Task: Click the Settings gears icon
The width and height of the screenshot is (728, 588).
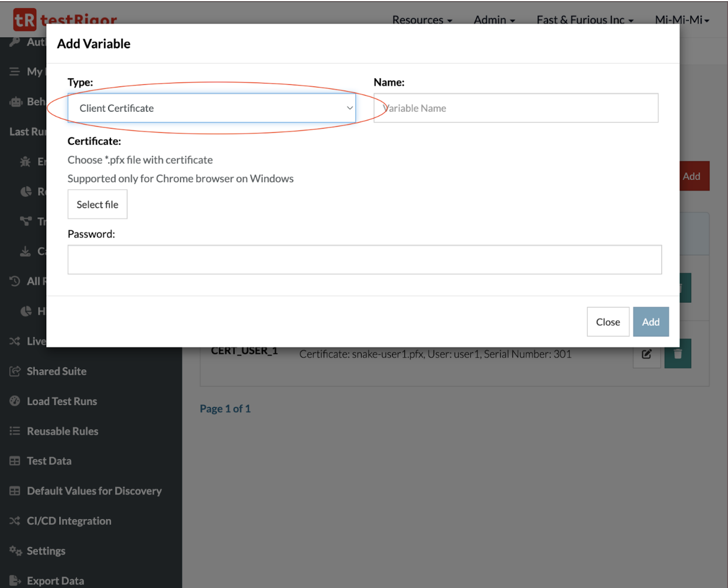Action: pyautogui.click(x=15, y=551)
